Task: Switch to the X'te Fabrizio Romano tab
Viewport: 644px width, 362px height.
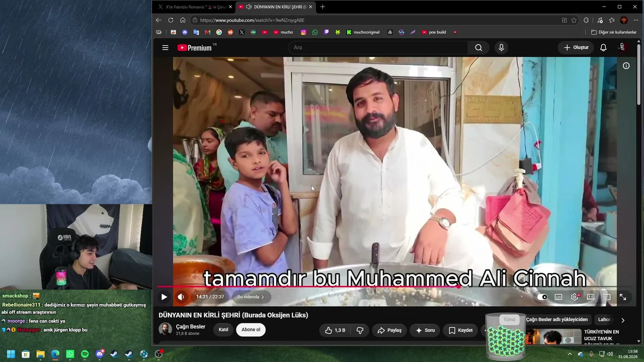Action: pos(194,7)
